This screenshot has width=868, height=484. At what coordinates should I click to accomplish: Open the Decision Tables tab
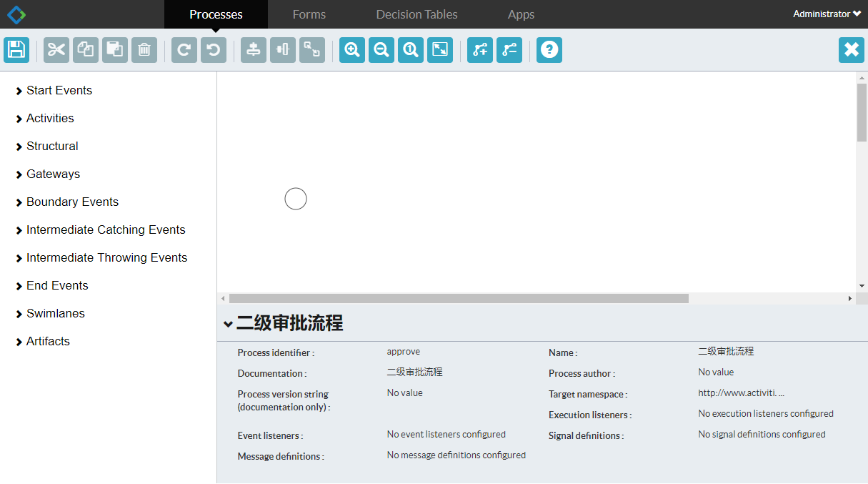[x=416, y=14]
